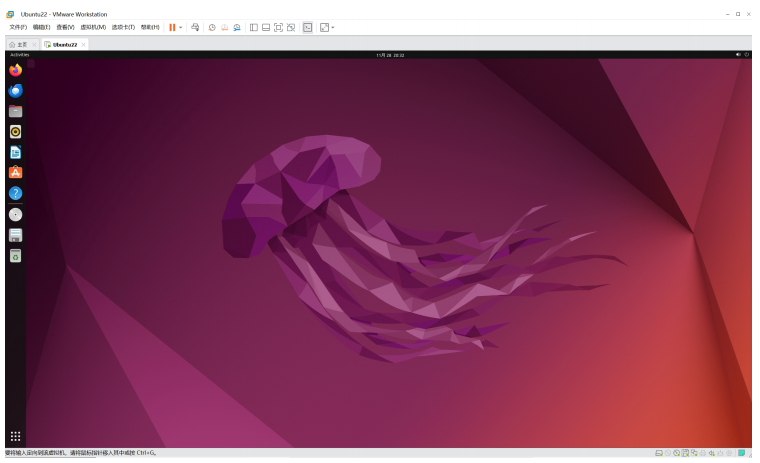Open the Files manager from the dock
Image resolution: width=760 pixels, height=463 pixels.
coord(16,112)
